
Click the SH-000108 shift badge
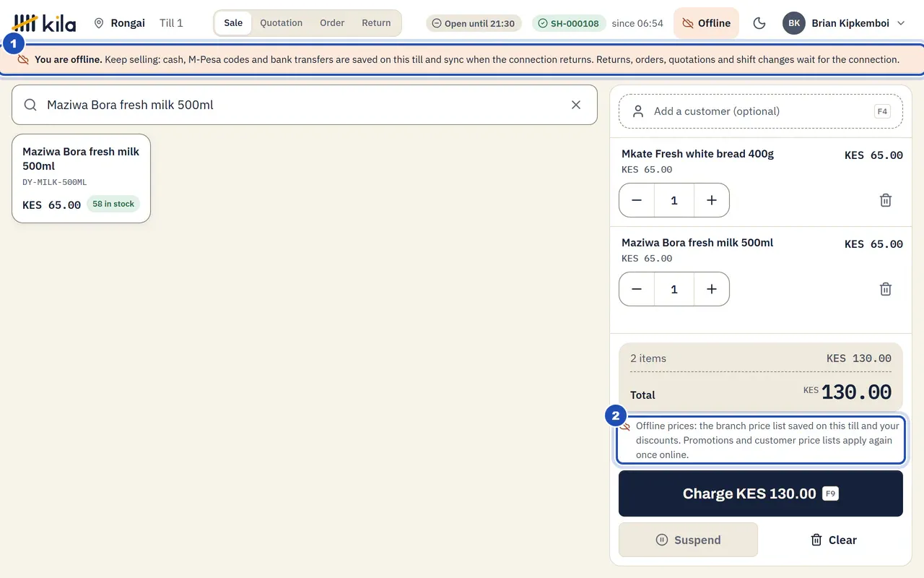[x=569, y=23]
